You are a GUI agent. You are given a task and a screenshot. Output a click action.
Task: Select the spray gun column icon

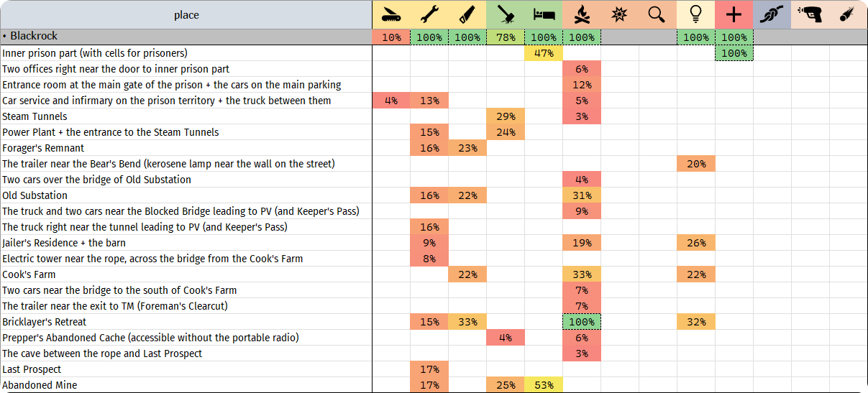[x=810, y=14]
